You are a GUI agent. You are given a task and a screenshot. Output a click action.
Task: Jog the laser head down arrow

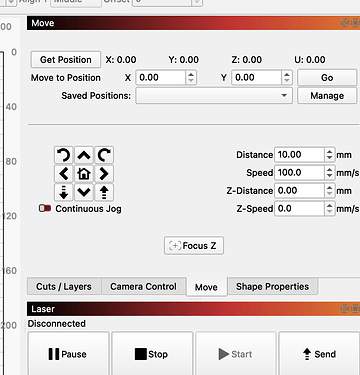[84, 192]
